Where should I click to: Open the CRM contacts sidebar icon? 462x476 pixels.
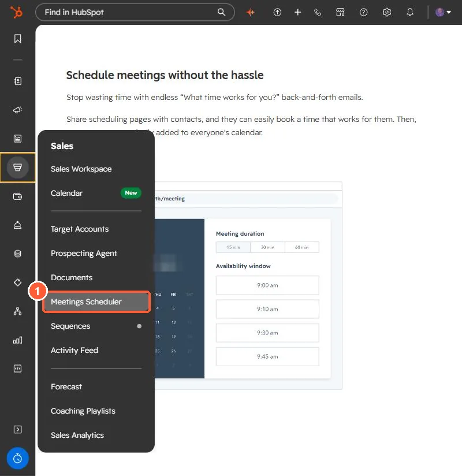(17, 81)
